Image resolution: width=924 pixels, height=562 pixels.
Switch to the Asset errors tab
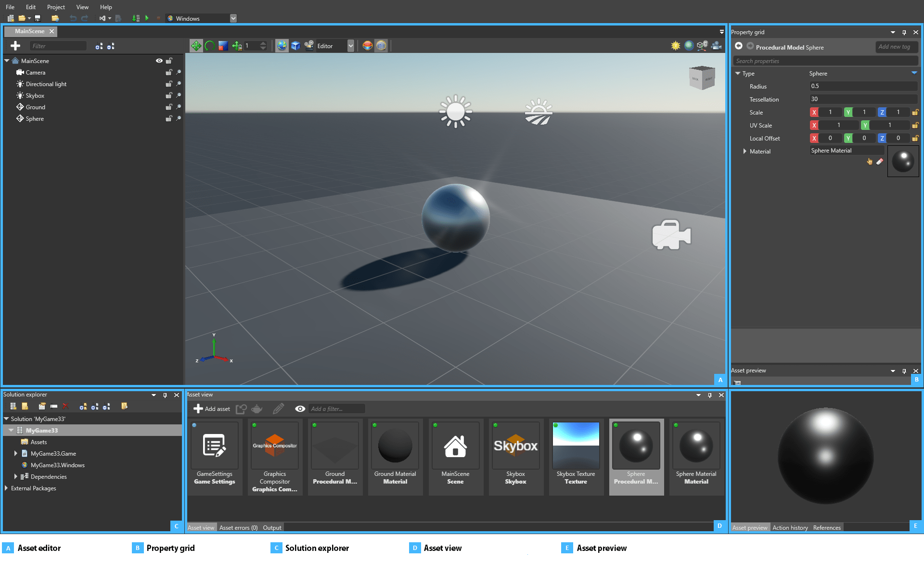pos(238,527)
